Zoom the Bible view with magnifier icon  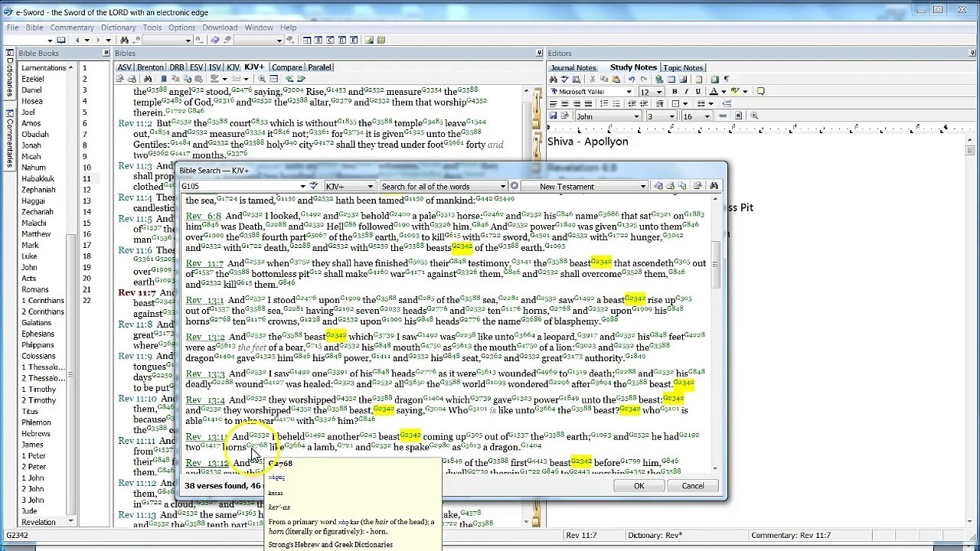coord(262,79)
